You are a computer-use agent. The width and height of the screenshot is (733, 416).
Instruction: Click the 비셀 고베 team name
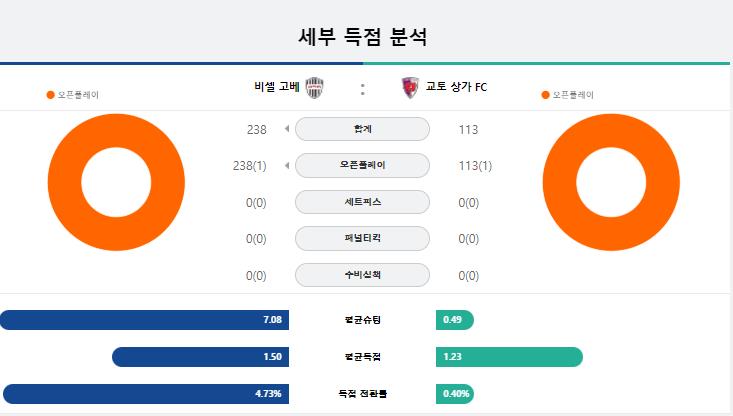click(277, 87)
